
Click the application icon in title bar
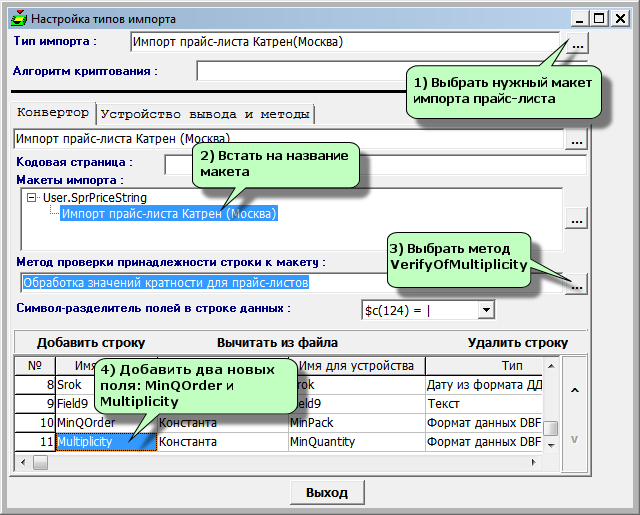[19, 18]
